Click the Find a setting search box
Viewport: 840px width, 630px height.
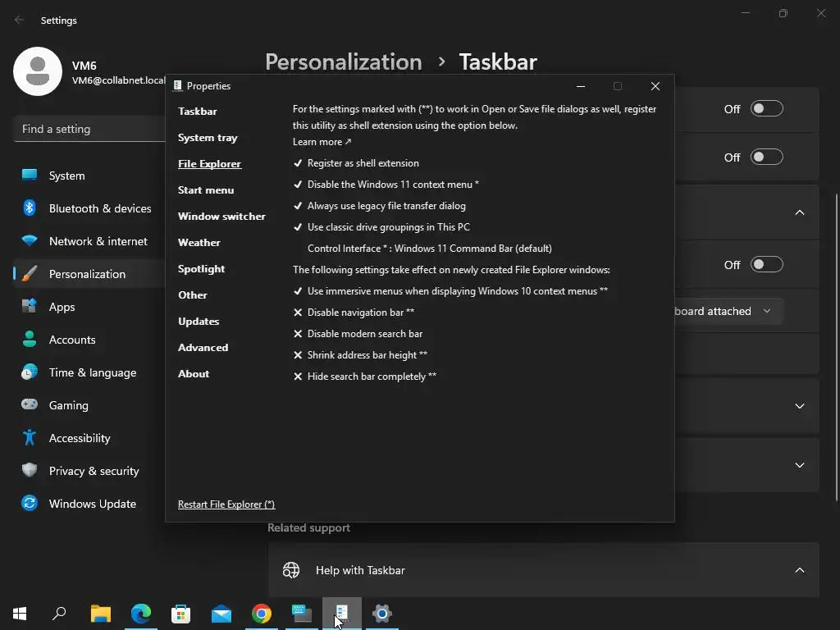(89, 129)
